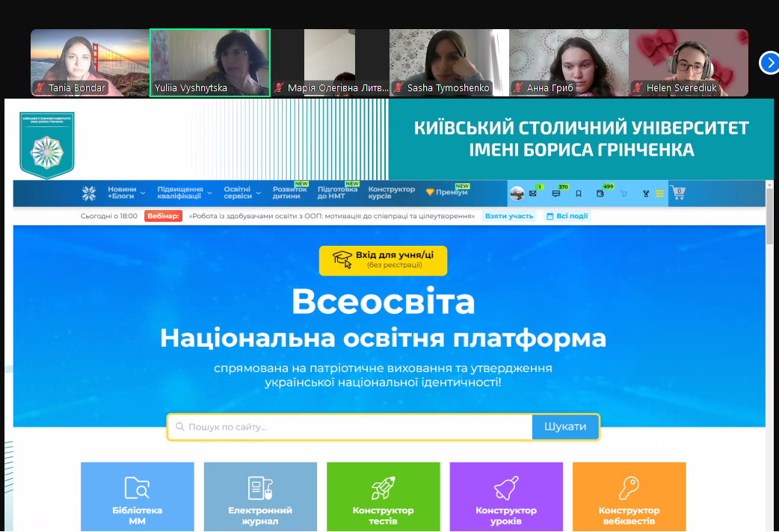The image size is (779, 532).
Task: Click the Шукати search button
Action: 565,427
